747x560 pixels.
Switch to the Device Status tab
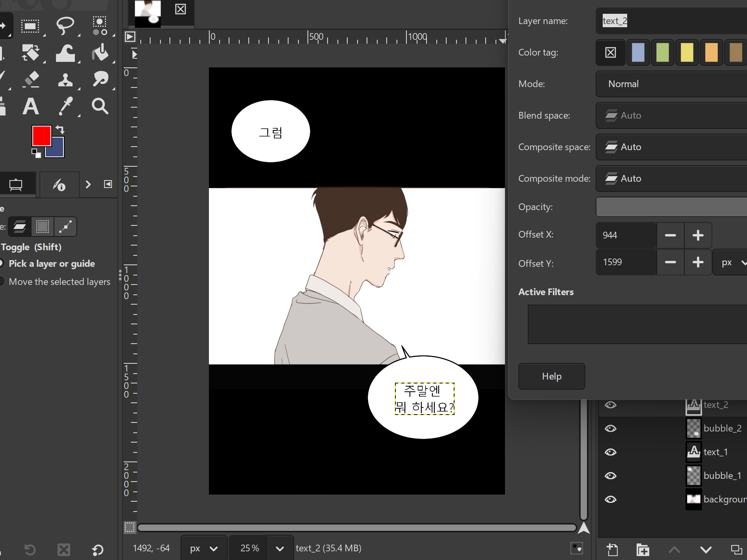(59, 184)
